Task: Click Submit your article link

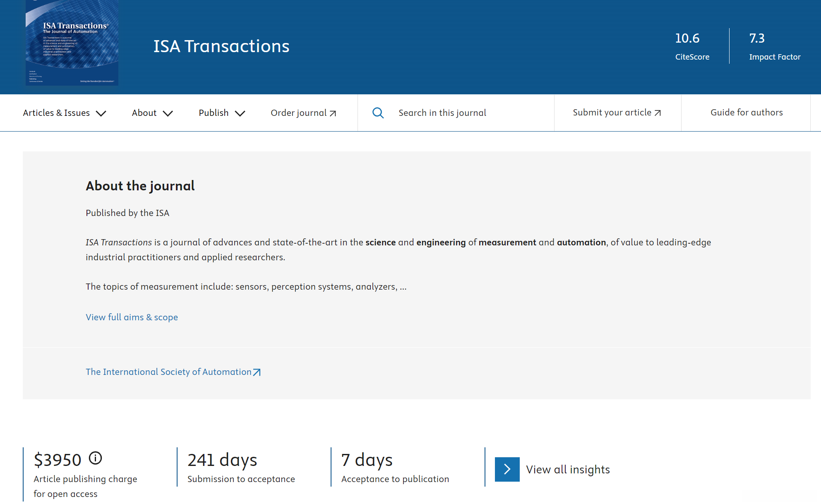Action: click(x=612, y=113)
